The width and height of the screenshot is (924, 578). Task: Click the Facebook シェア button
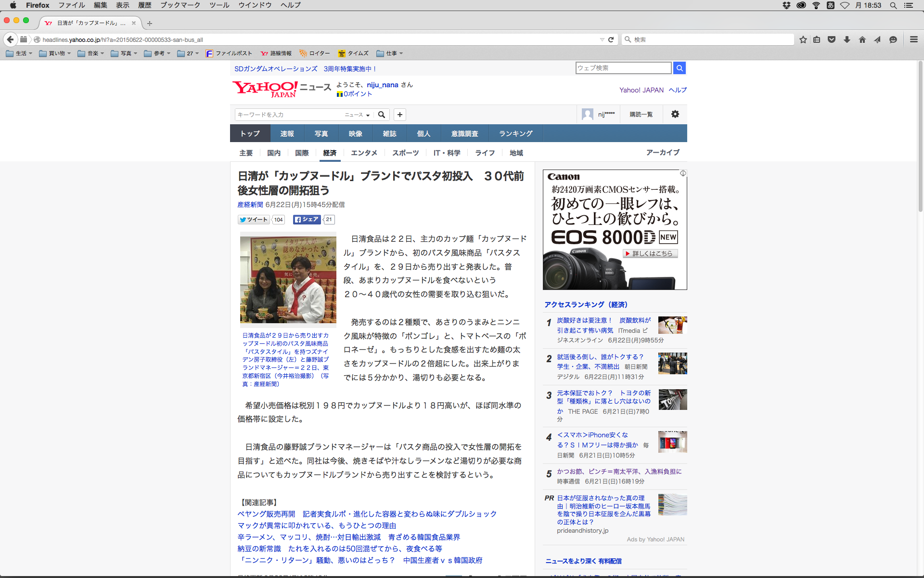[307, 220]
